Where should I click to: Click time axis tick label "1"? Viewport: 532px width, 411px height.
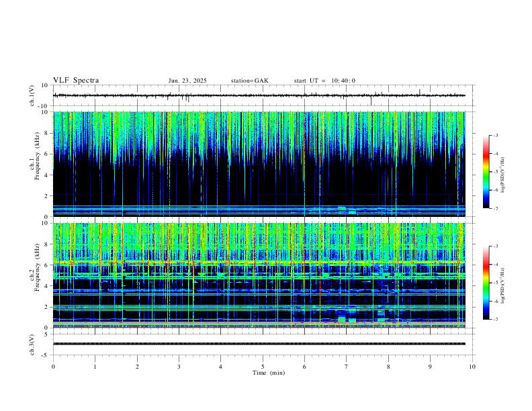[x=95, y=367]
